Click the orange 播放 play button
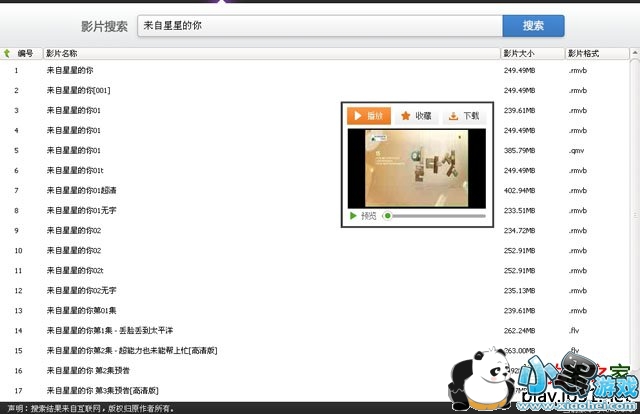This screenshot has width=640, height=414. [x=369, y=116]
